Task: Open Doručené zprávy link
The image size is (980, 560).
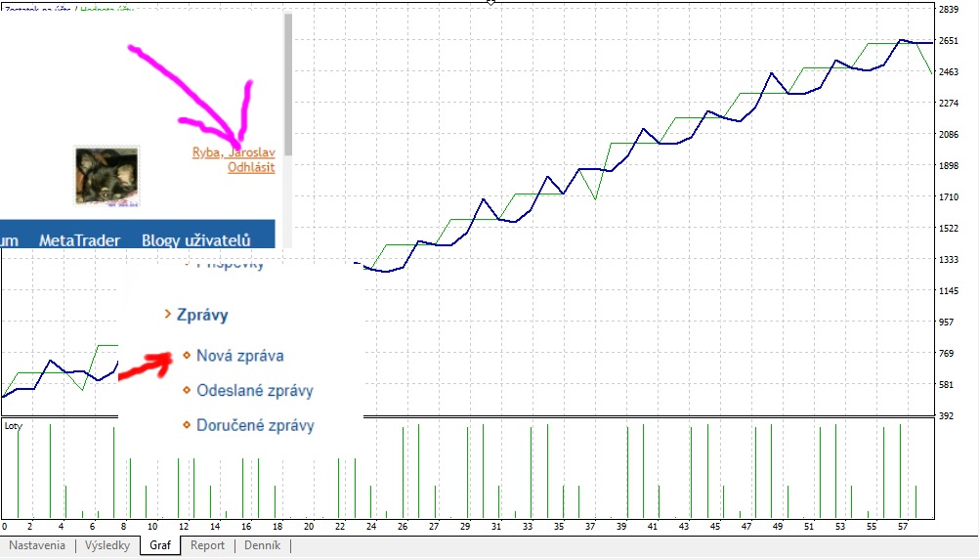Action: coord(255,426)
